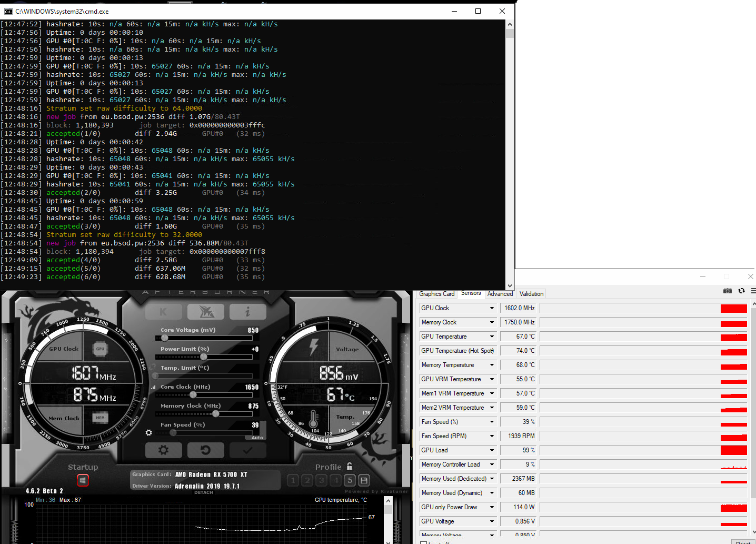Toggle the Profile lock padlock
Viewport: 756px width, 544px height.
pyautogui.click(x=350, y=466)
